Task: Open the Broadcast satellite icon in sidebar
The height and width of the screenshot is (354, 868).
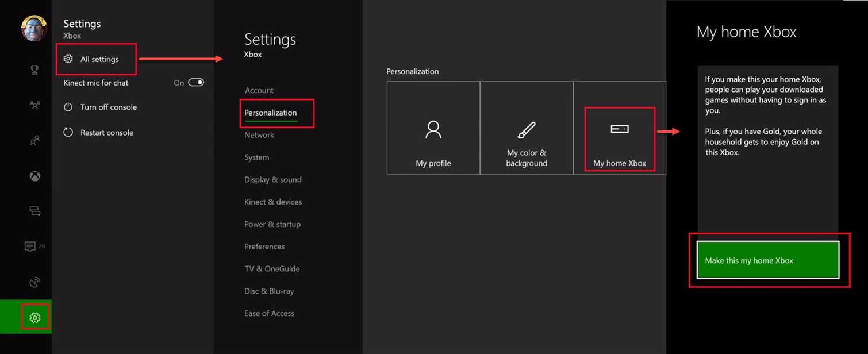Action: click(35, 282)
